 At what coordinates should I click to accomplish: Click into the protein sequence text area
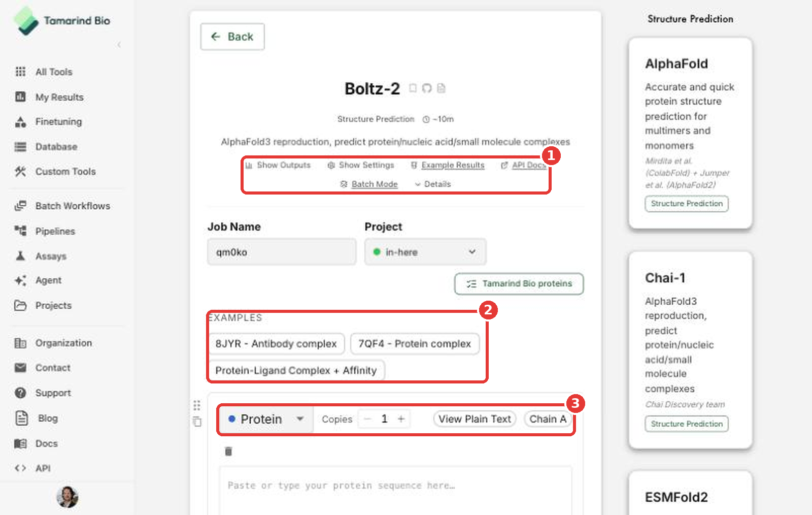395,491
